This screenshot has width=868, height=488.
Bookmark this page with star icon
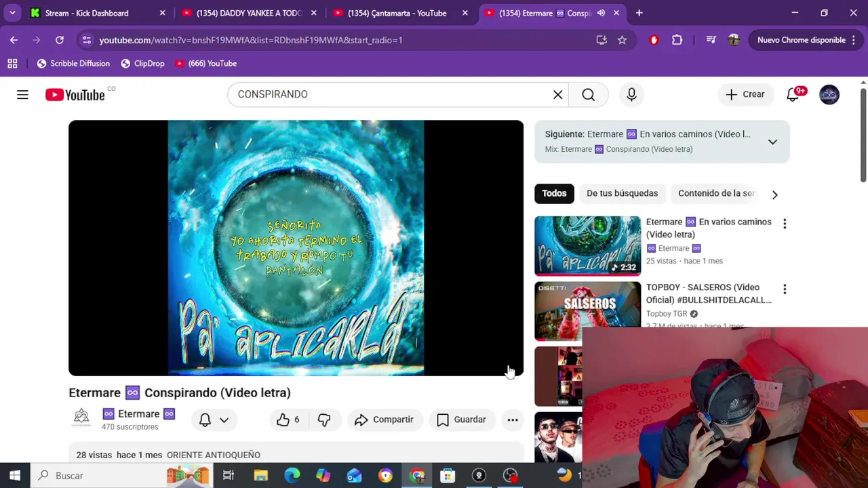tap(622, 40)
